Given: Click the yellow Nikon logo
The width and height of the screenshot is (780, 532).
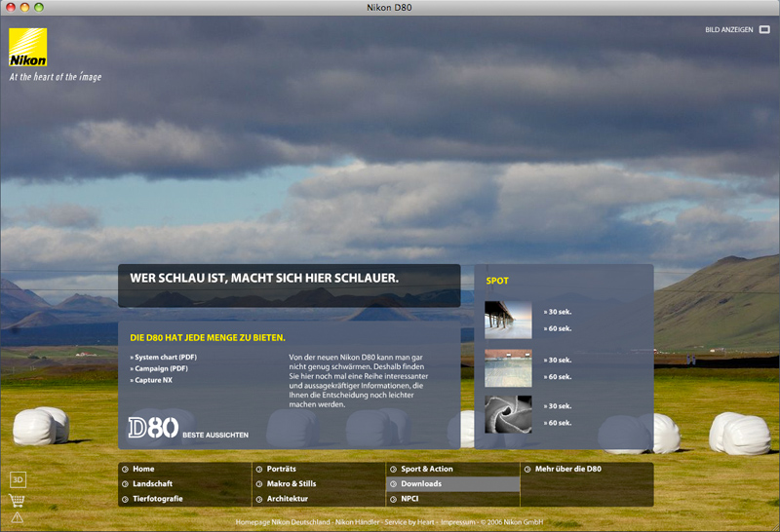Looking at the screenshot, I should [x=28, y=47].
